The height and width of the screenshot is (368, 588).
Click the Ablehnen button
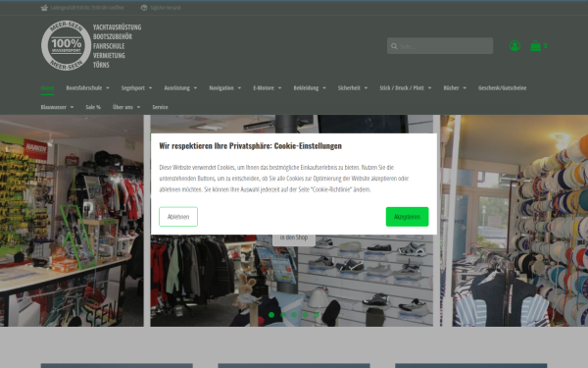tap(178, 217)
